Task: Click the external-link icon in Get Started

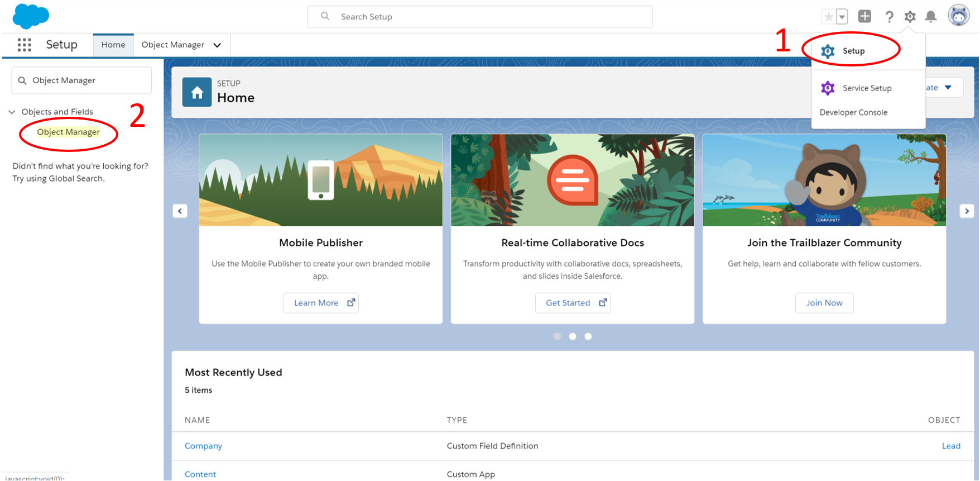Action: pos(603,302)
